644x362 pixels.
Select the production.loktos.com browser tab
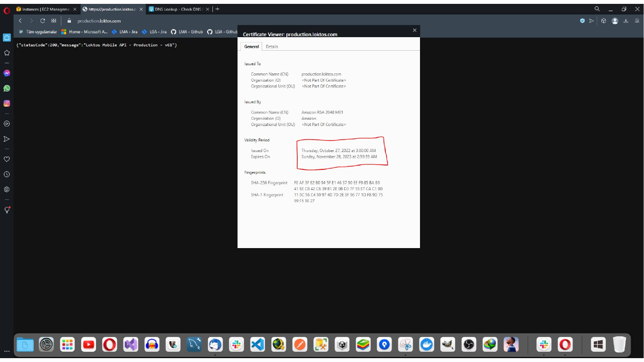click(x=112, y=9)
